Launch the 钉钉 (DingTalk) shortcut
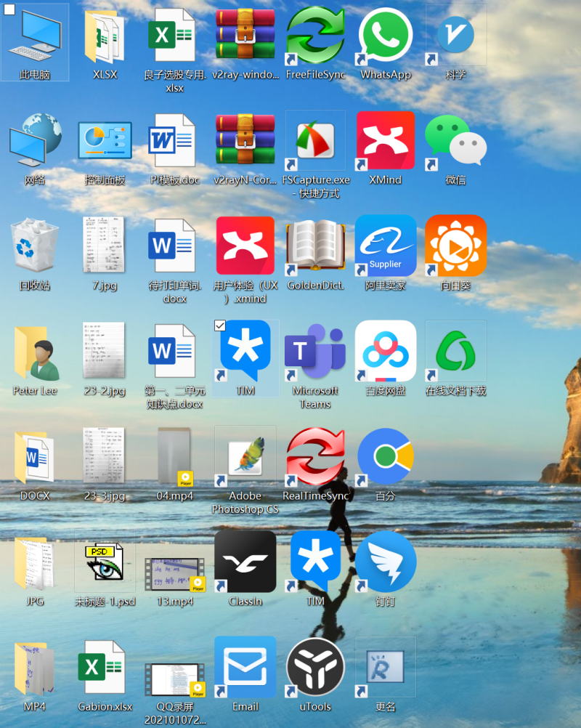The width and height of the screenshot is (581, 728). click(x=386, y=562)
